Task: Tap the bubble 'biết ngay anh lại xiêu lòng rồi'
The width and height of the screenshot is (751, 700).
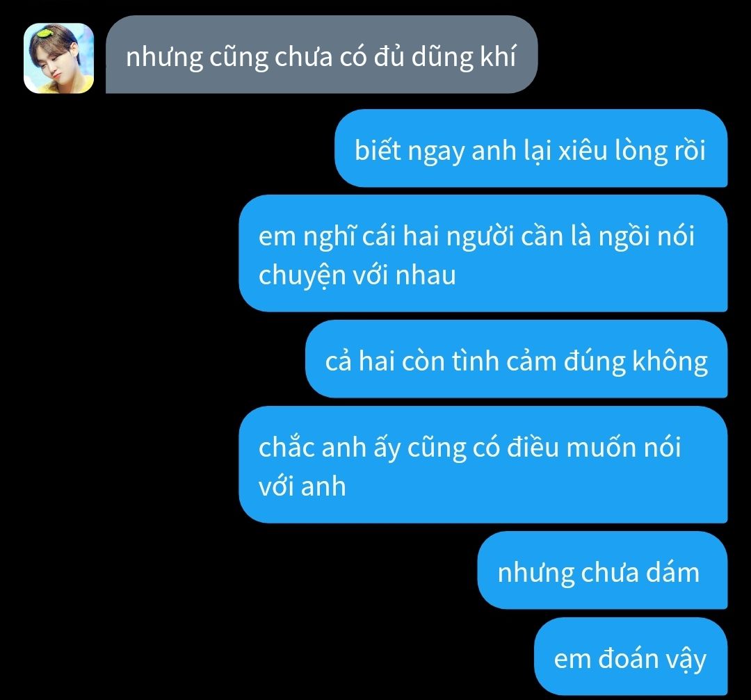Action: click(531, 148)
